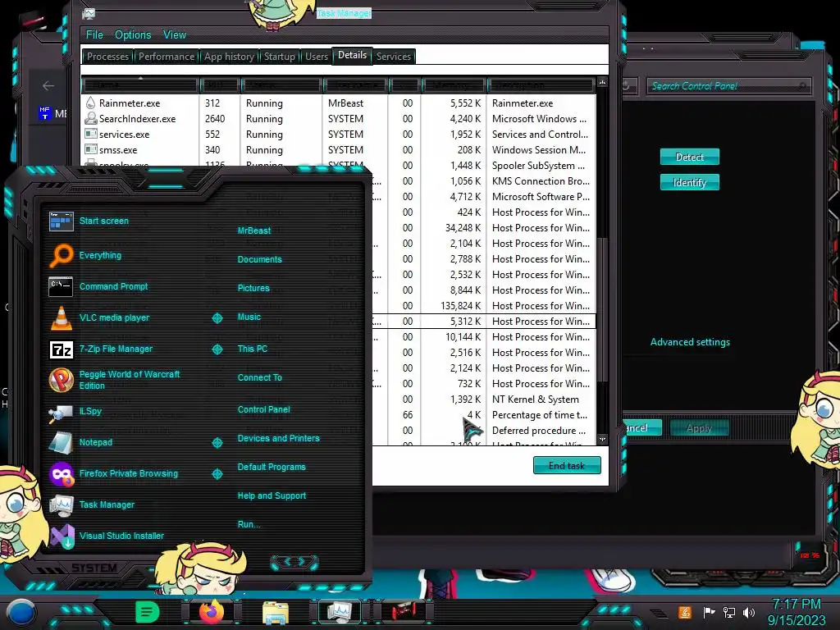This screenshot has width=840, height=630.
Task: Click the Search Control Panel field
Action: pyautogui.click(x=728, y=85)
